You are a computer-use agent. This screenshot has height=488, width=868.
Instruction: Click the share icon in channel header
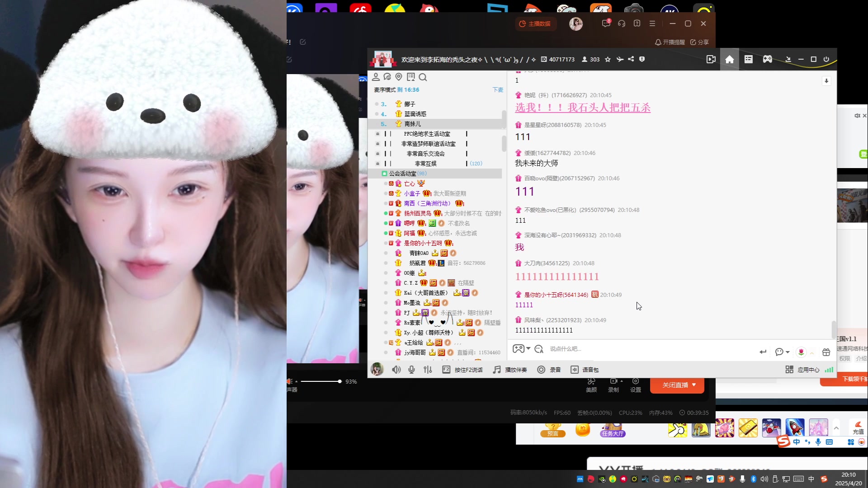[631, 59]
